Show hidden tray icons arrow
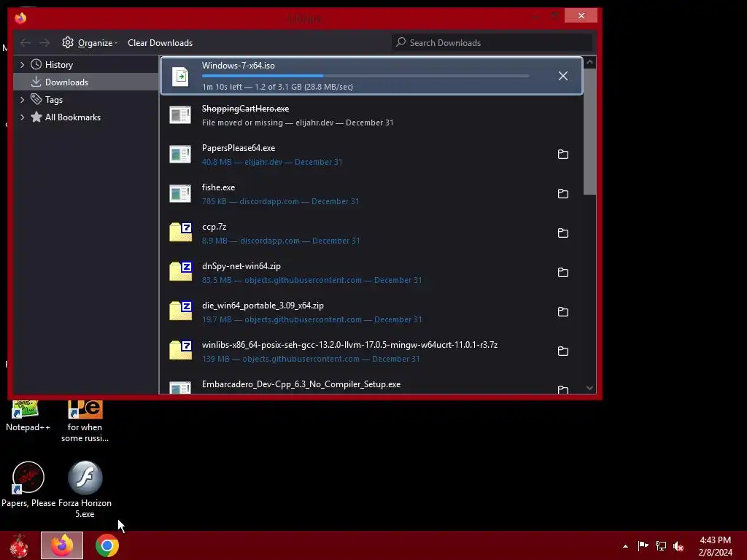The height and width of the screenshot is (560, 747). click(x=625, y=546)
